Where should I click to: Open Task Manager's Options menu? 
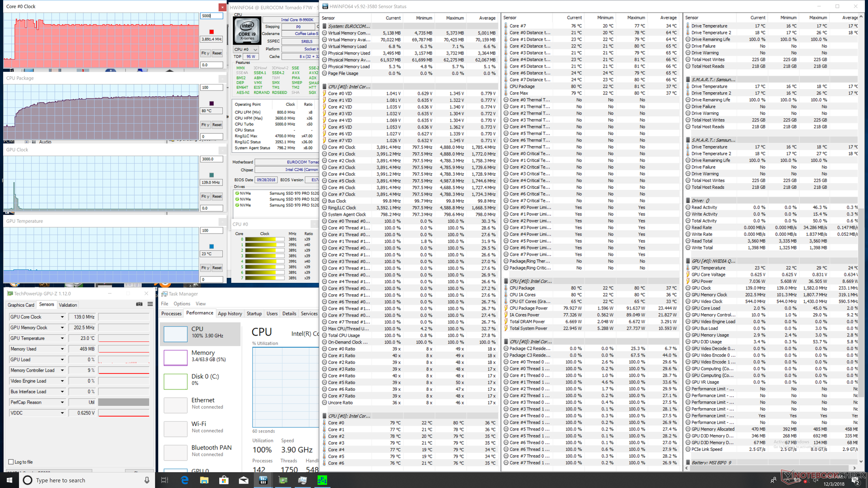(x=182, y=304)
